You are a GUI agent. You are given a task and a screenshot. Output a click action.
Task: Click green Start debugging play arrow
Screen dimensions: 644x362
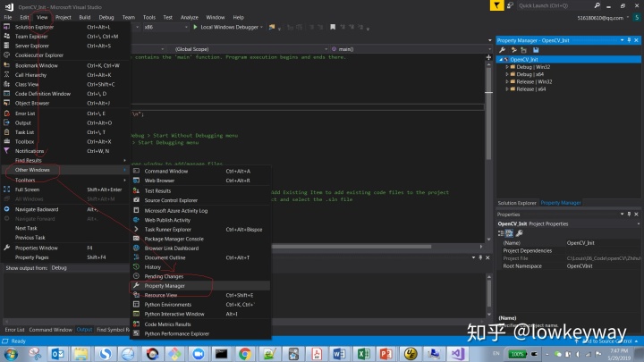pyautogui.click(x=195, y=27)
